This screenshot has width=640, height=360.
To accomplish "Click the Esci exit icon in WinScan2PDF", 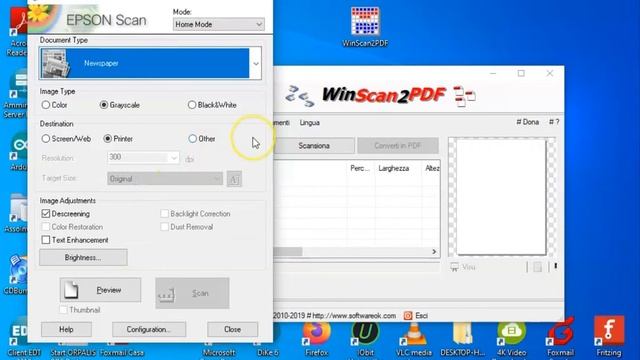I will [x=408, y=316].
